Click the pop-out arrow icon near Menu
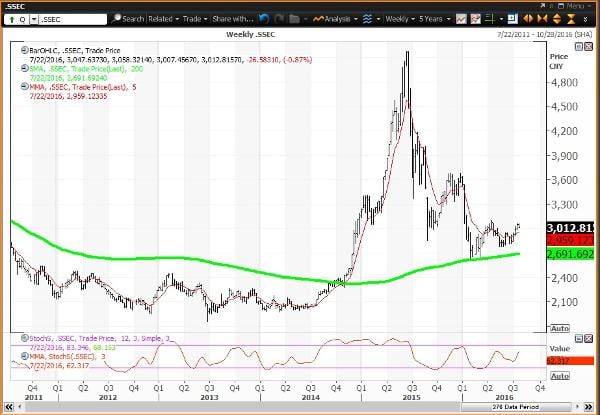600x415 pixels. 543,6
